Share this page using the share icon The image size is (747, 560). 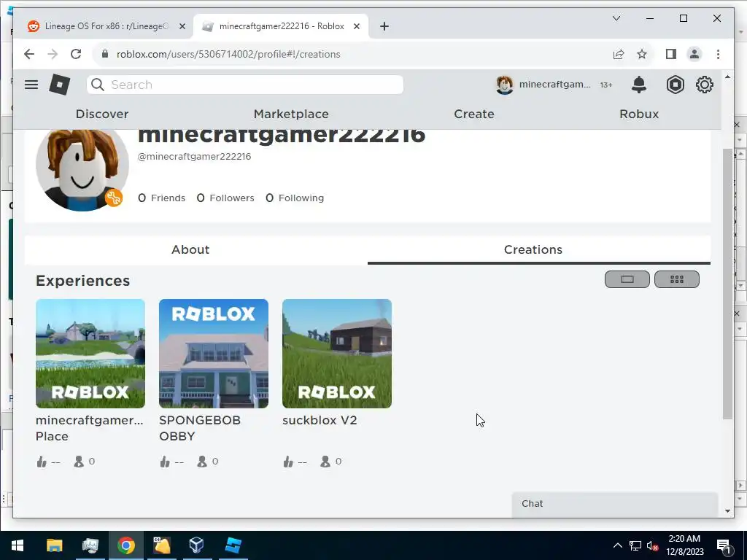coord(619,54)
